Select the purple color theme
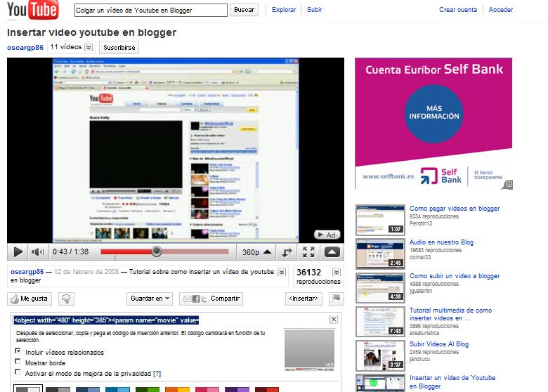Image resolution: width=548 pixels, height=392 pixels. pyautogui.click(x=237, y=389)
